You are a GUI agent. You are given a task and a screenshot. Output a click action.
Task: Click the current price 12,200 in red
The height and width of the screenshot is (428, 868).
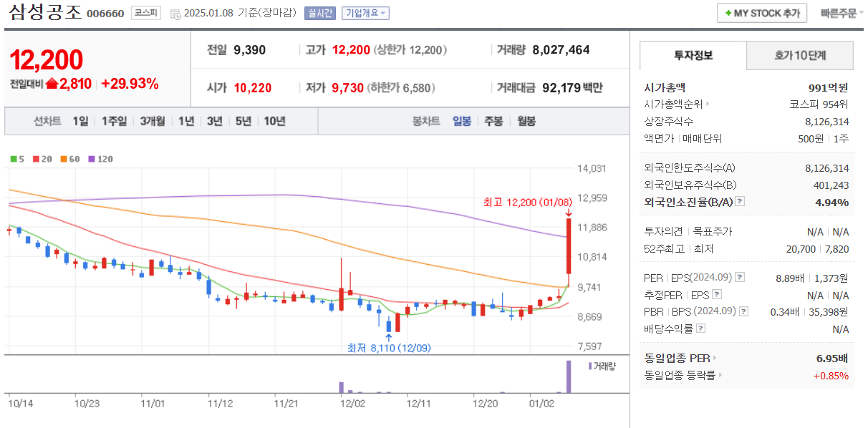(47, 60)
